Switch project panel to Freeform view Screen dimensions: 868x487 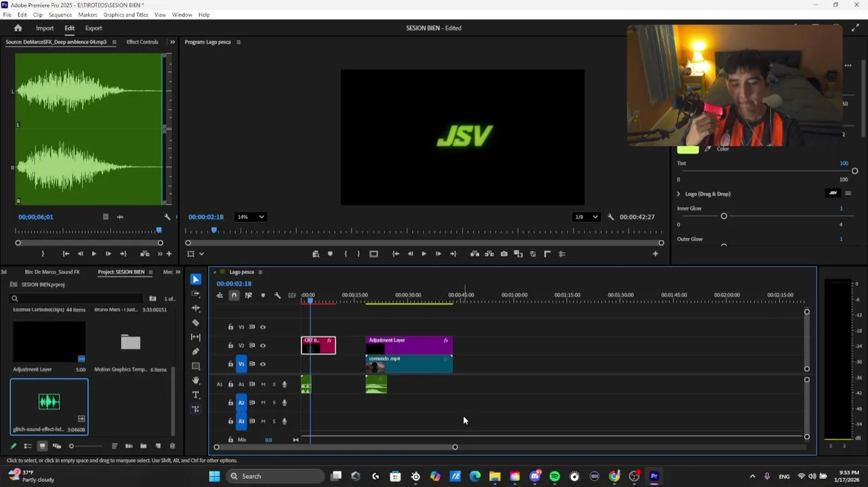pyautogui.click(x=57, y=446)
